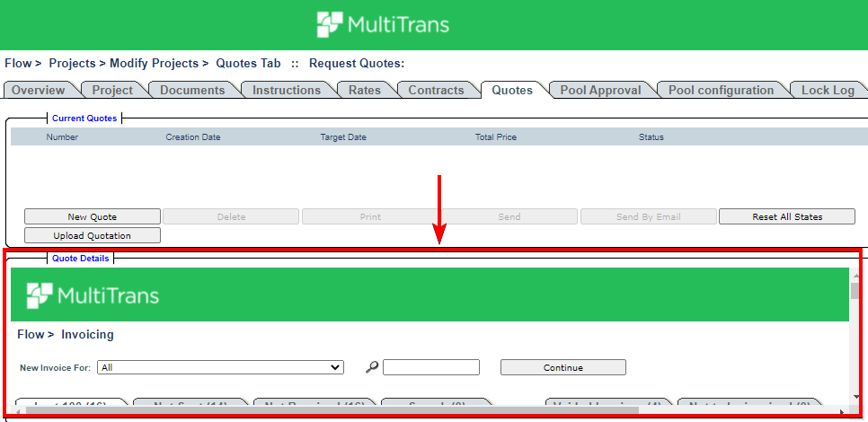Open the Documents tab
Image resolution: width=868 pixels, height=422 pixels.
[x=192, y=90]
